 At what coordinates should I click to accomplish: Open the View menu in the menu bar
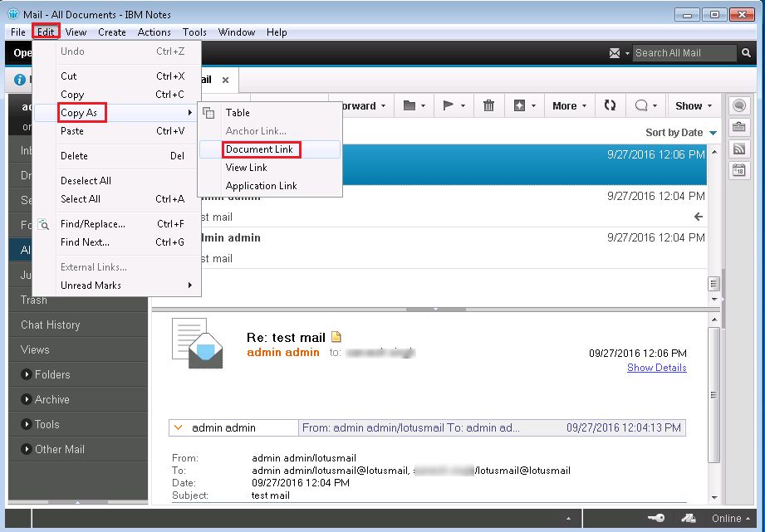click(76, 32)
